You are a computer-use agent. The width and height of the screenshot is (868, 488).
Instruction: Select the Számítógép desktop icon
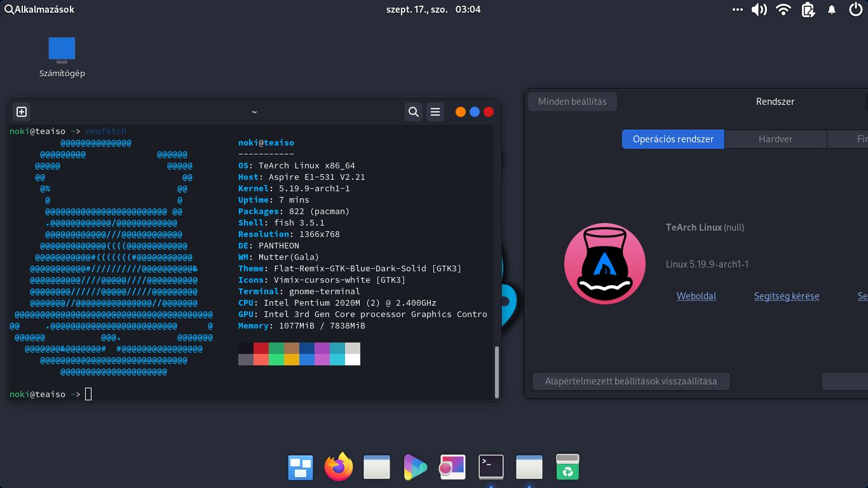click(62, 57)
